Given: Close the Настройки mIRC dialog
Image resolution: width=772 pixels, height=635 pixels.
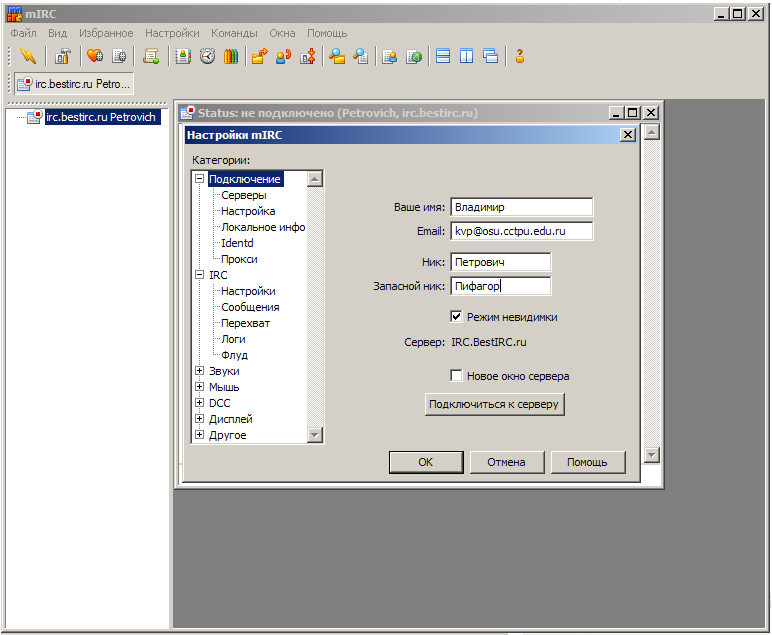Looking at the screenshot, I should point(628,135).
